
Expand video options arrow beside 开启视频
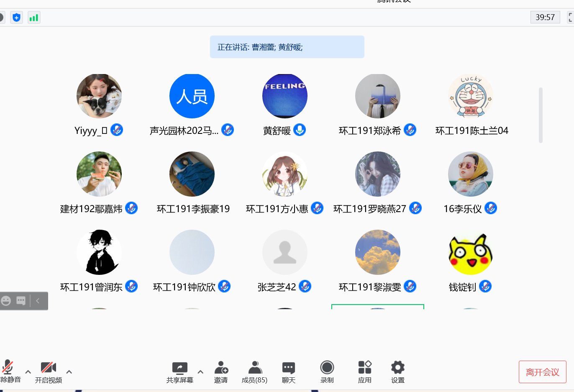[x=69, y=372]
